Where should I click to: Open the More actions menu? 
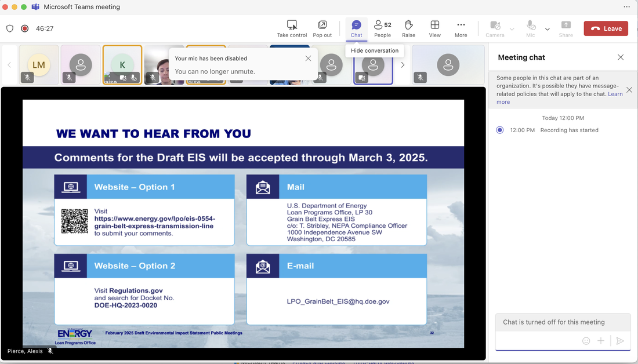(461, 28)
